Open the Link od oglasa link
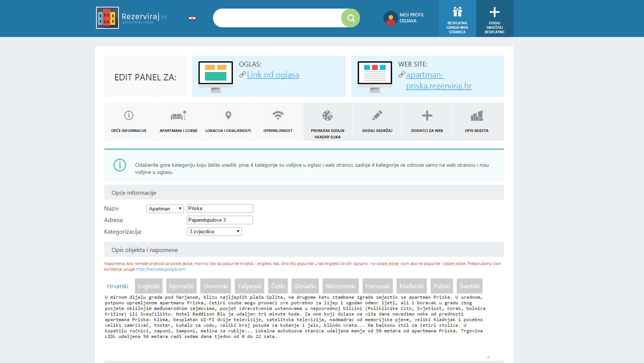Viewport: 644px width, 363px height. [273, 75]
